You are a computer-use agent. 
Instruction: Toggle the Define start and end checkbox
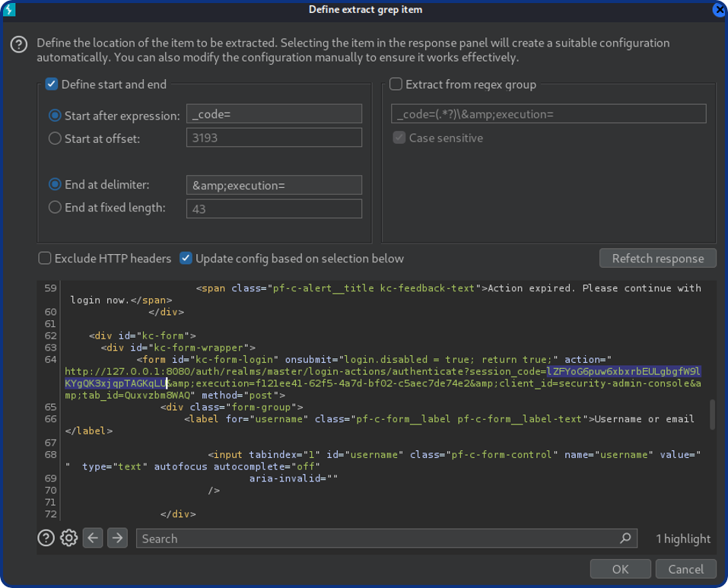(52, 84)
